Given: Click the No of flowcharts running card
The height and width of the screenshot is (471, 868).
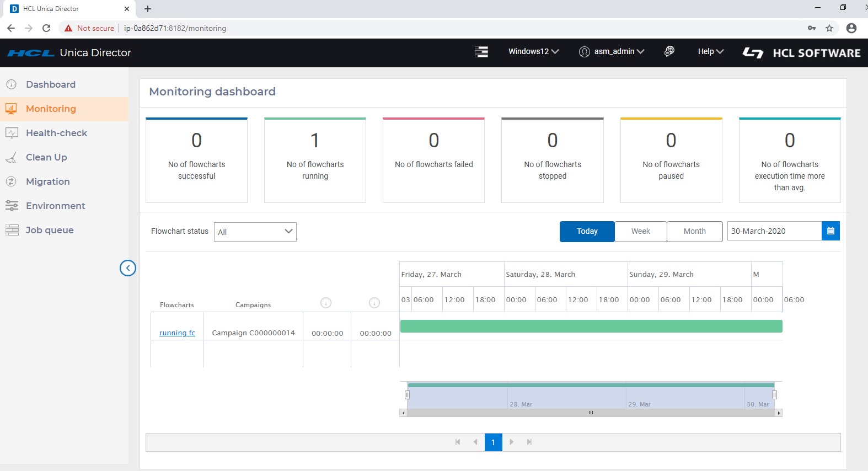Looking at the screenshot, I should point(315,160).
